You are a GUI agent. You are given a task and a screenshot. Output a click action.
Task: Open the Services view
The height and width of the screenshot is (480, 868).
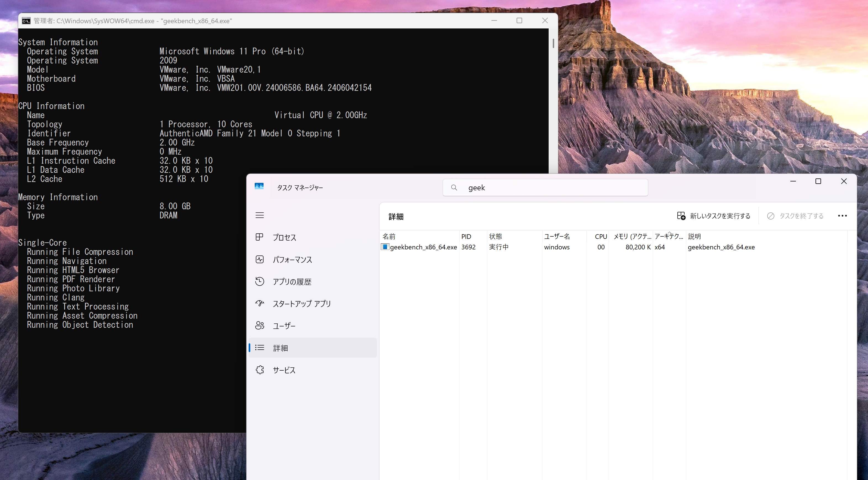coord(283,370)
